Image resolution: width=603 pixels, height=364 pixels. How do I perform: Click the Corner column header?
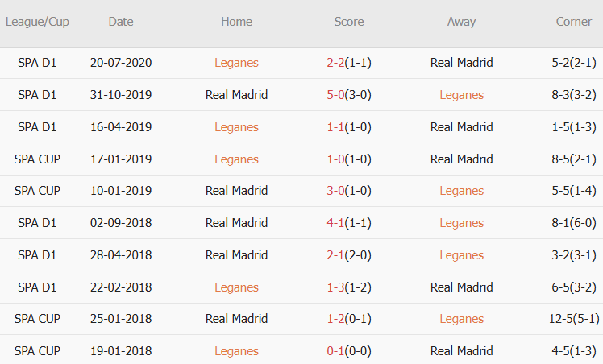click(574, 22)
